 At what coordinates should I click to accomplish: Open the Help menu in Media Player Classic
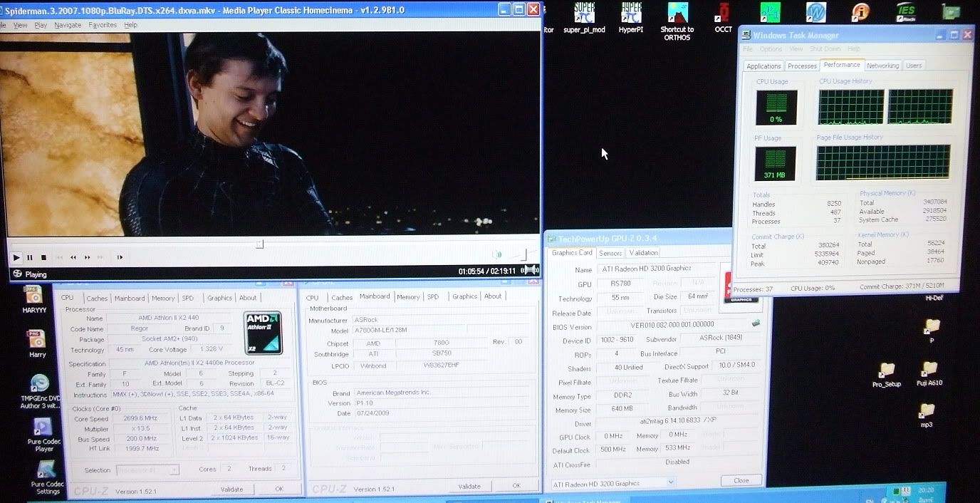130,25
